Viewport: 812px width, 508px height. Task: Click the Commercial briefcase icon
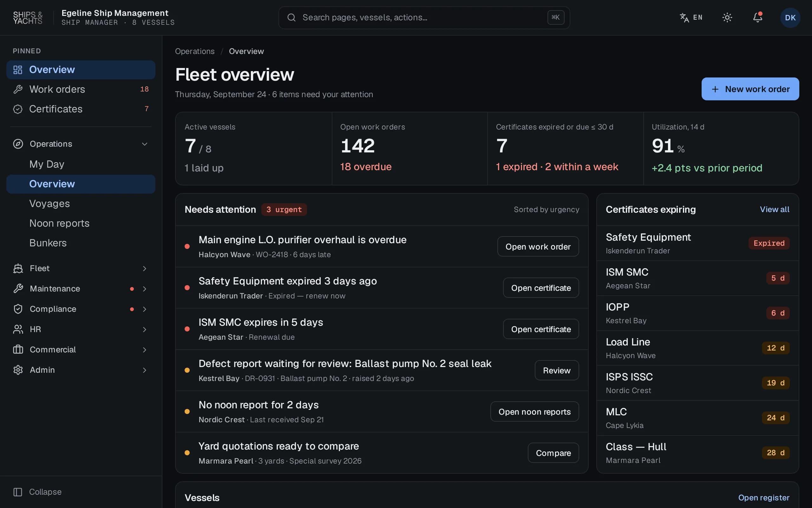(x=18, y=350)
